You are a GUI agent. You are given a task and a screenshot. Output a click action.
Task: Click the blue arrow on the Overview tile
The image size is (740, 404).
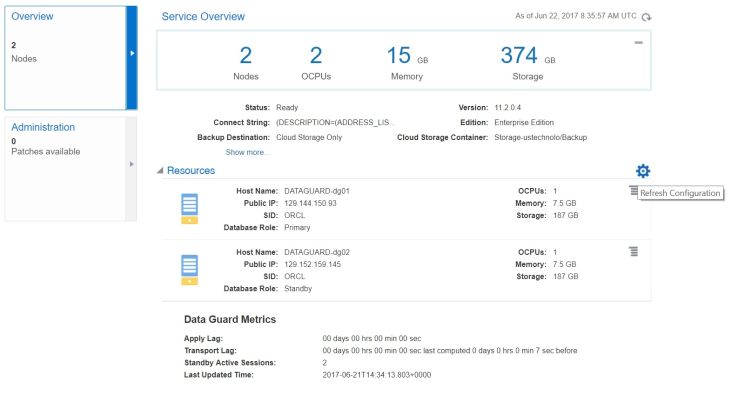[x=132, y=53]
